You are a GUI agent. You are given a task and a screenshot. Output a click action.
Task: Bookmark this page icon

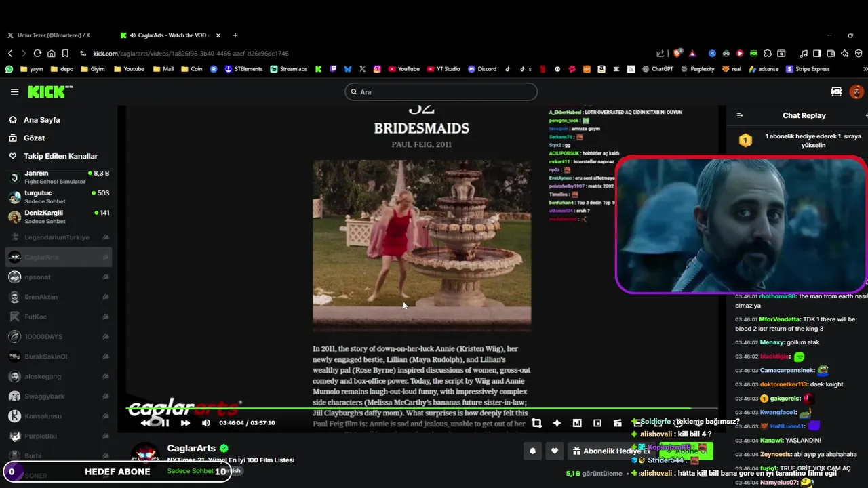tap(65, 53)
